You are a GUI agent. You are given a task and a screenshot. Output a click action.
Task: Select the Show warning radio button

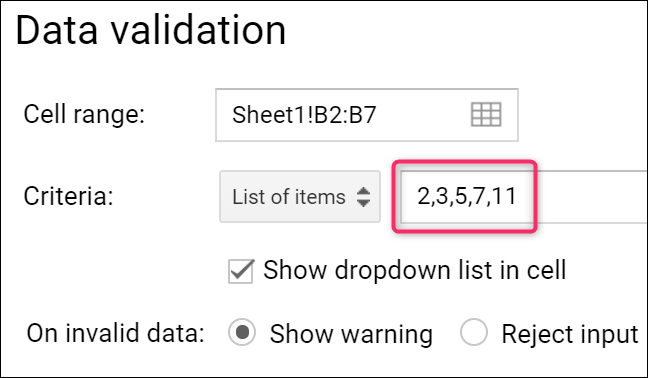[242, 333]
